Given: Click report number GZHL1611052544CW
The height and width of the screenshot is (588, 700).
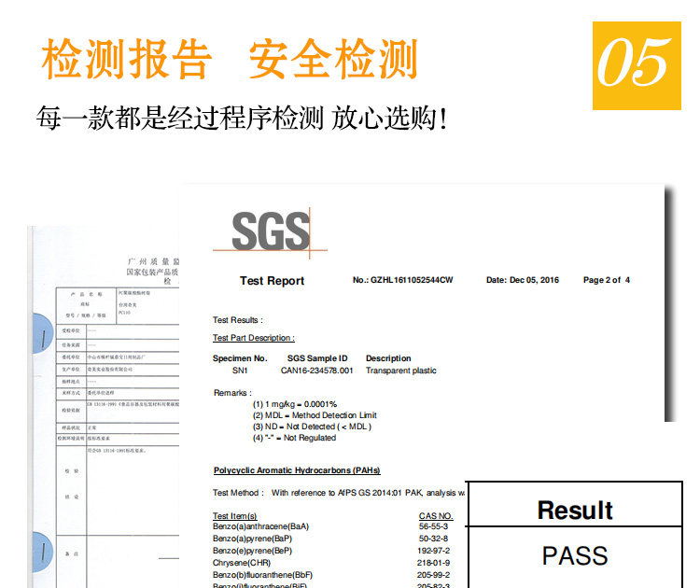Looking at the screenshot, I should pyautogui.click(x=412, y=280).
